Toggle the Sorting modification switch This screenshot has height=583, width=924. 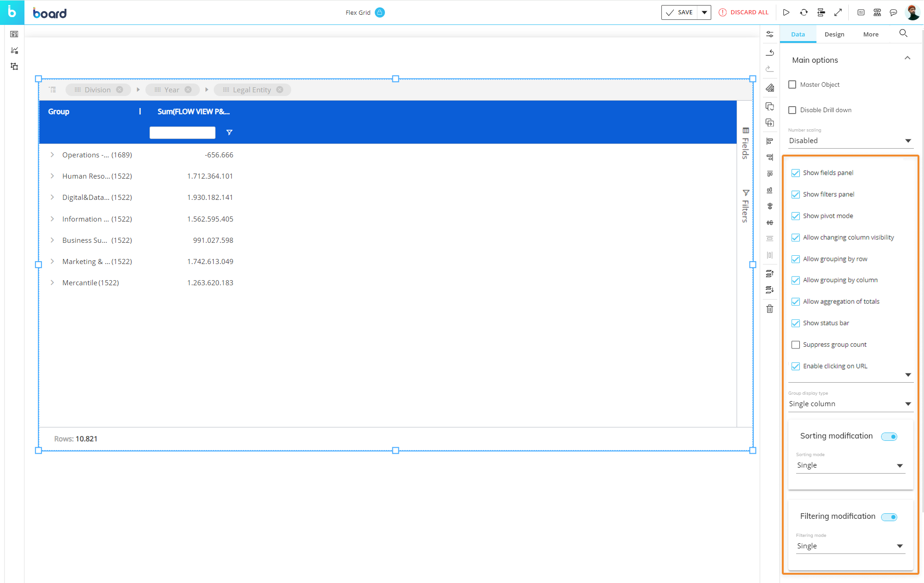point(889,436)
